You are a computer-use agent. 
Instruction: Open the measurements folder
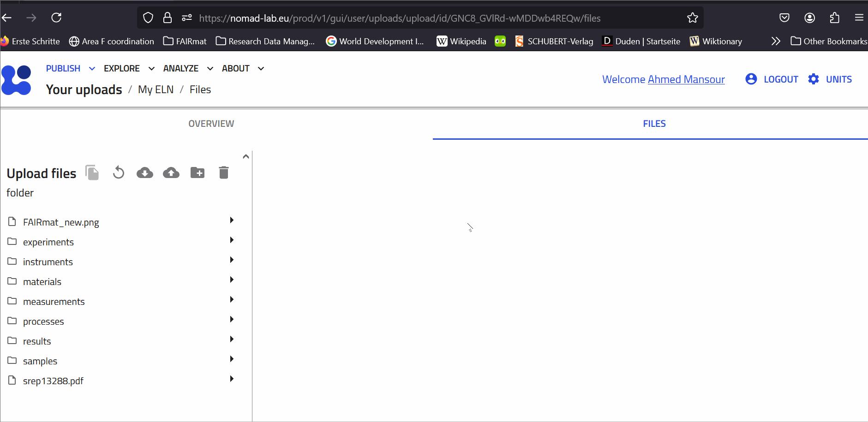[54, 302]
